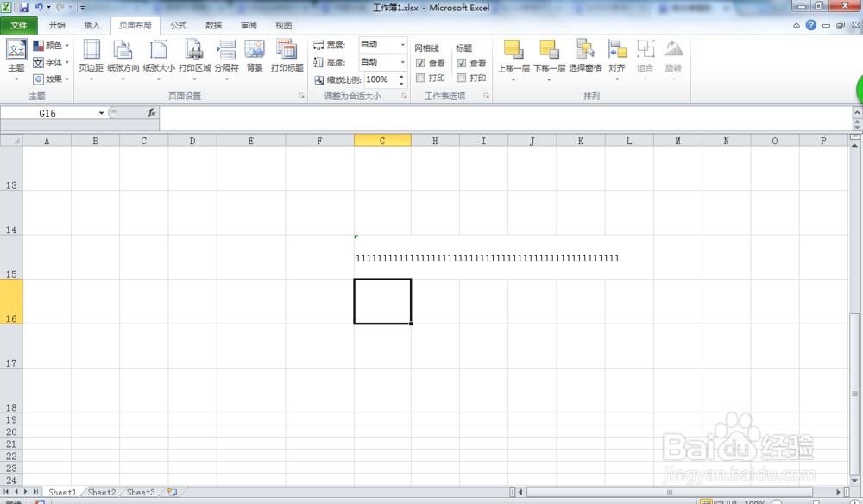
Task: Click the vertical scrollbar thumb
Action: click(854, 393)
